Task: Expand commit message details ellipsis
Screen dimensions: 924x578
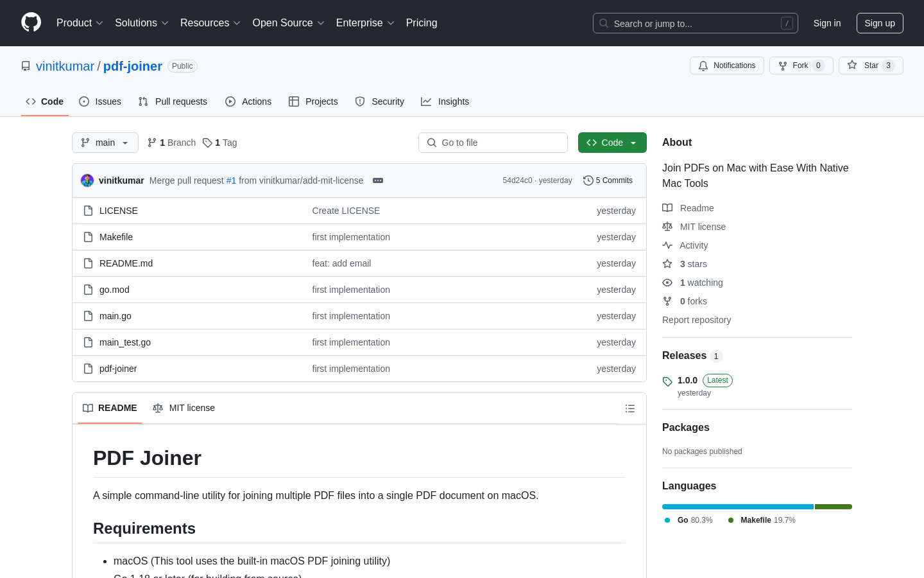Action: [x=378, y=180]
